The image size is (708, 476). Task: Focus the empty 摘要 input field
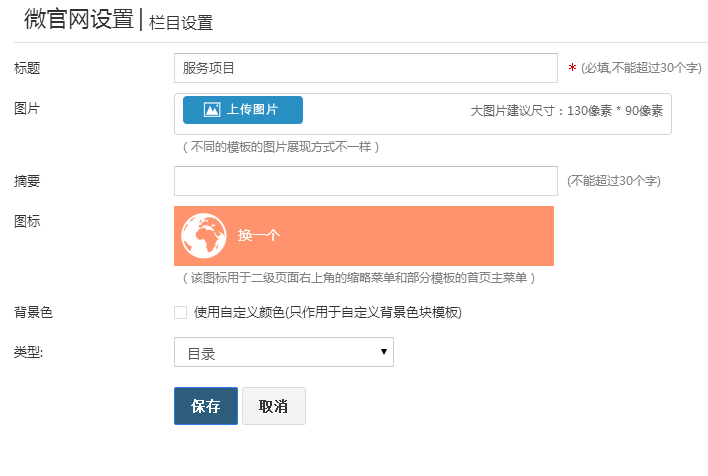pos(366,181)
